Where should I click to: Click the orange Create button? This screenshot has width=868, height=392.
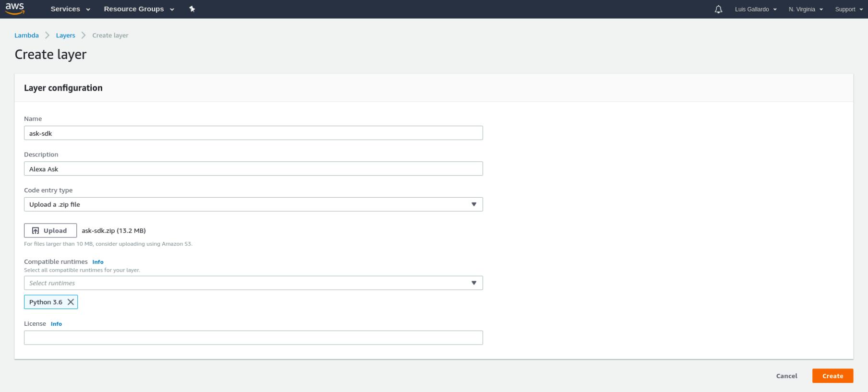tap(832, 376)
